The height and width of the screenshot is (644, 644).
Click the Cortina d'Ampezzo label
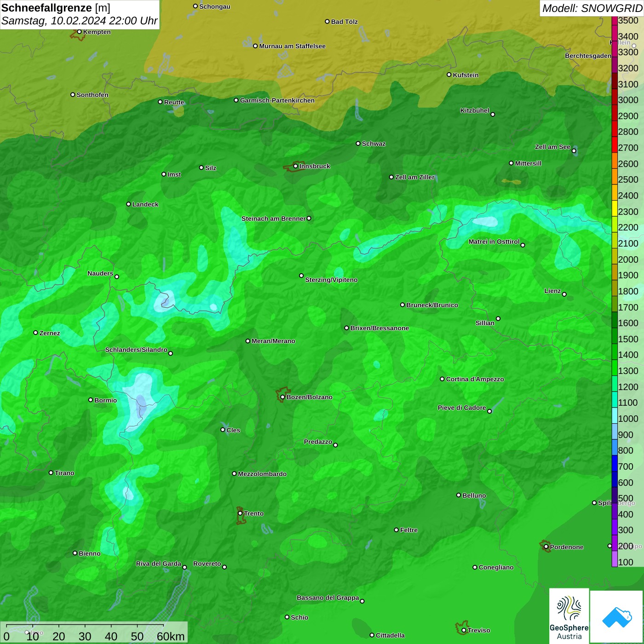475,379
